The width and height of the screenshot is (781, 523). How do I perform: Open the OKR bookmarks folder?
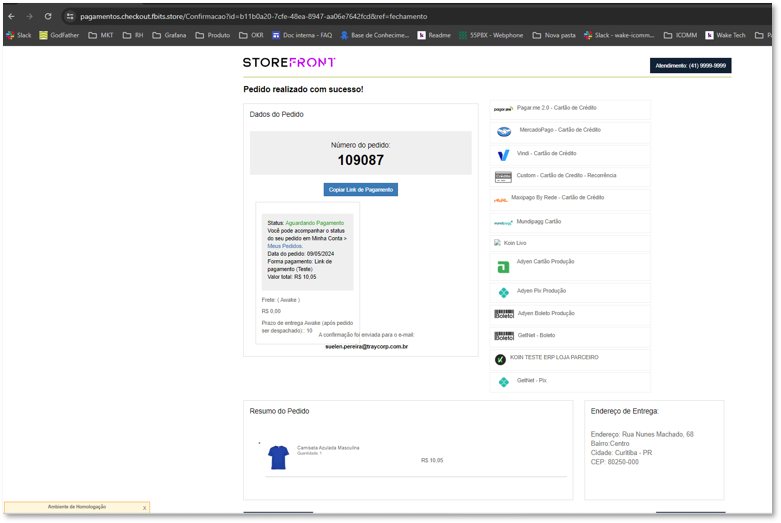(251, 35)
